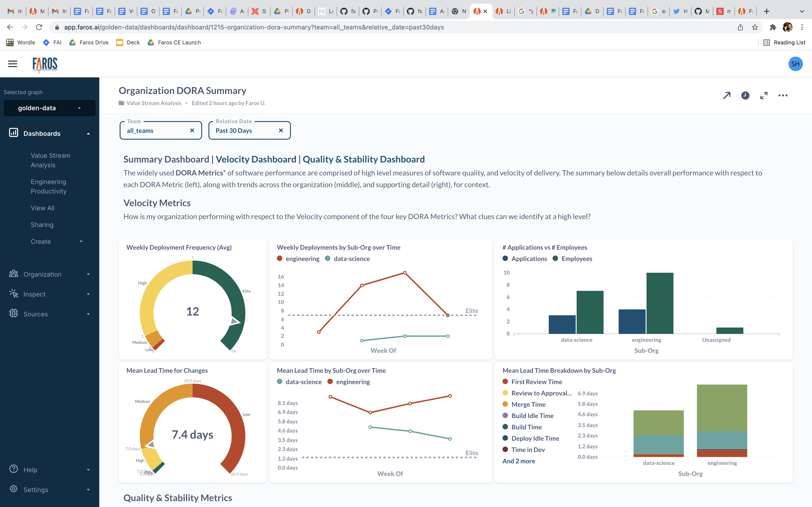This screenshot has height=507, width=812.
Task: Show the 'And 2 more' legend items
Action: pos(518,461)
